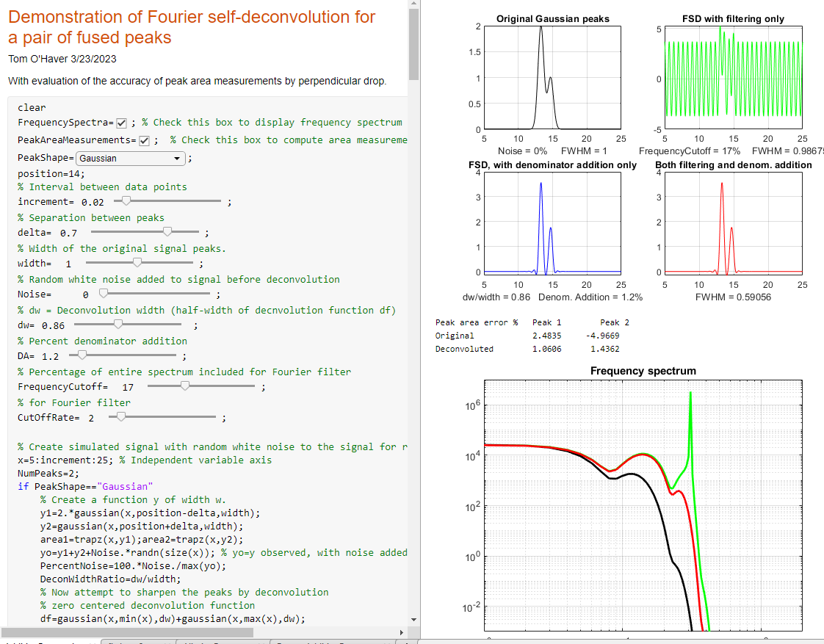Screen dimensions: 824x644
Task: Select the Original Gaussian peaks plot
Action: 552,78
